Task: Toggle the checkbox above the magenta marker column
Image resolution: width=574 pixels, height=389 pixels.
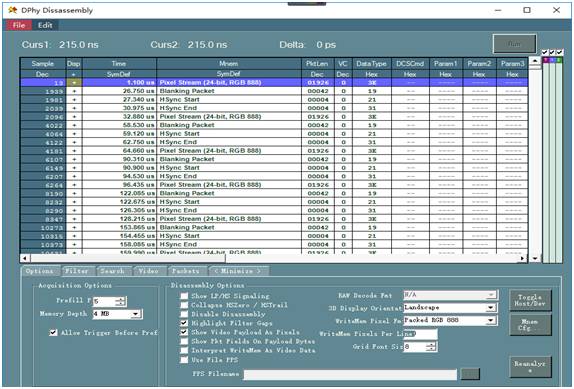Action: click(x=545, y=53)
